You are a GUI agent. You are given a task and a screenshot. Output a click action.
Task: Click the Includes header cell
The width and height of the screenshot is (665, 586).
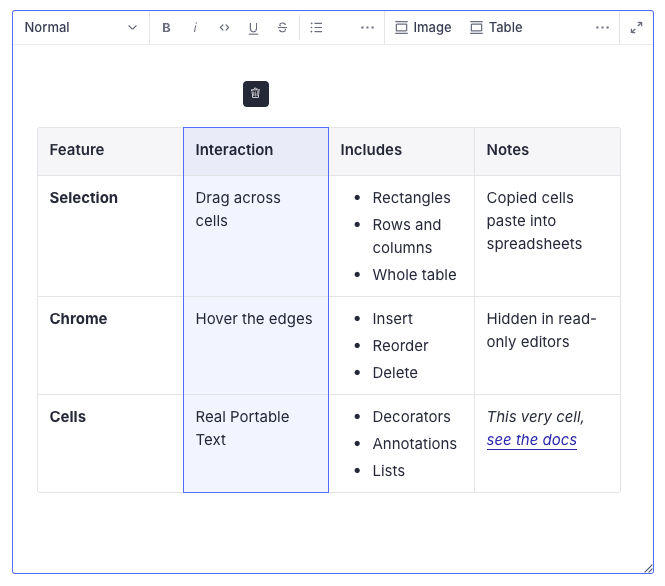tap(401, 151)
